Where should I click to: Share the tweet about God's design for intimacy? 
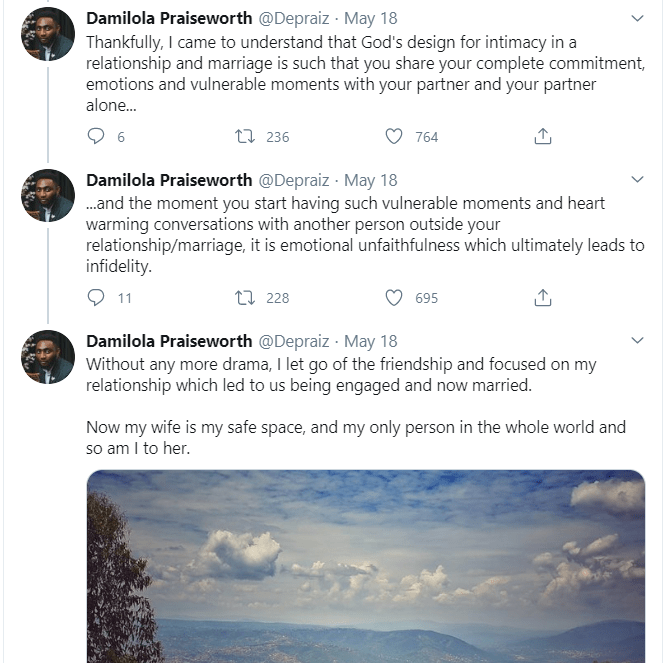coord(543,136)
